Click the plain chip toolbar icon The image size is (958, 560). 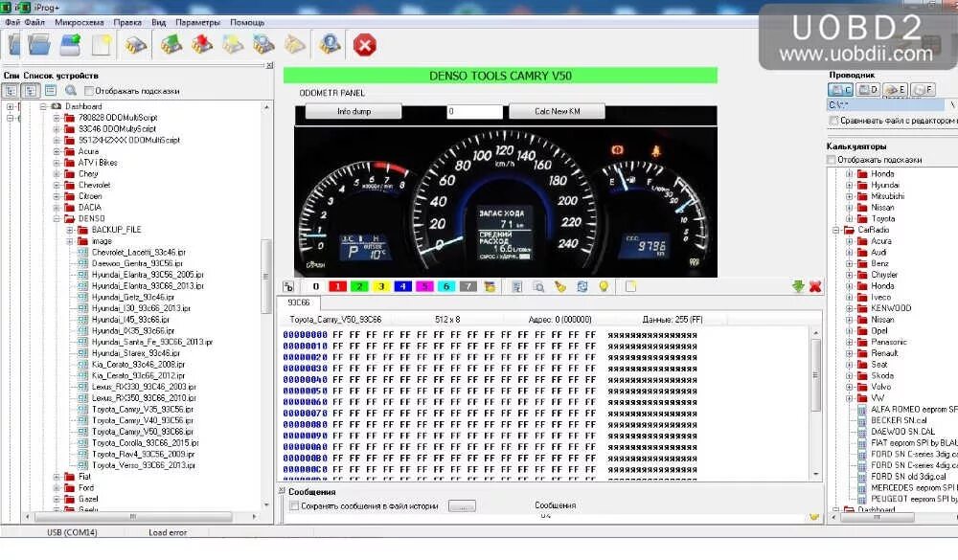[136, 45]
